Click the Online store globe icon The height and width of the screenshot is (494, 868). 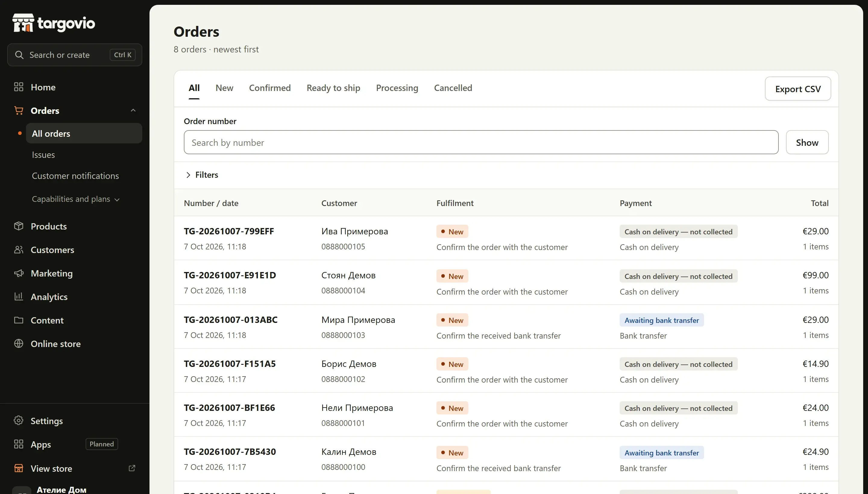coord(19,343)
